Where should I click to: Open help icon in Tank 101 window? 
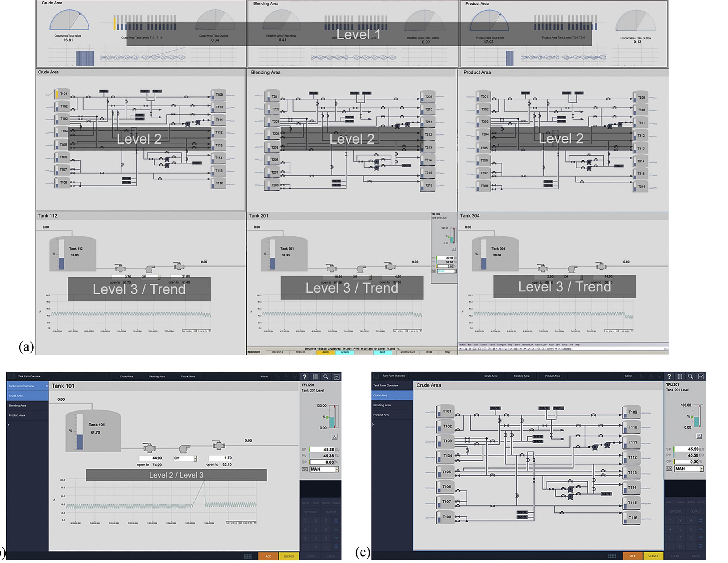click(304, 377)
